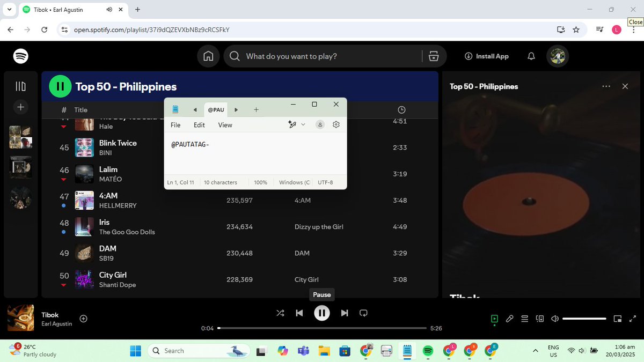This screenshot has height=362, width=644.
Task: Open the Browse icon in Spotify's search bar
Action: click(434, 56)
